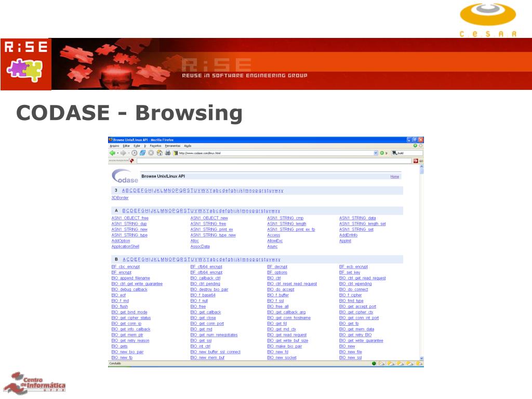Click the green status indicator in status bar

pyautogui.click(x=374, y=363)
